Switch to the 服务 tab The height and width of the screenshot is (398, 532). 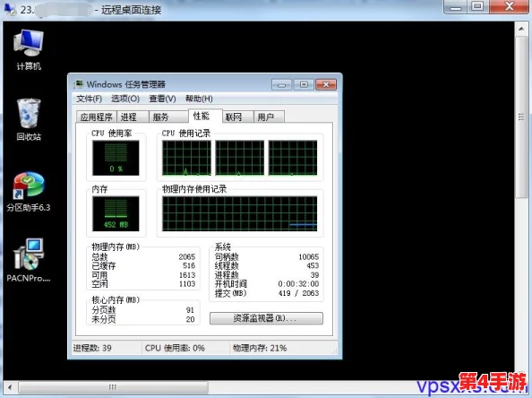coord(168,117)
